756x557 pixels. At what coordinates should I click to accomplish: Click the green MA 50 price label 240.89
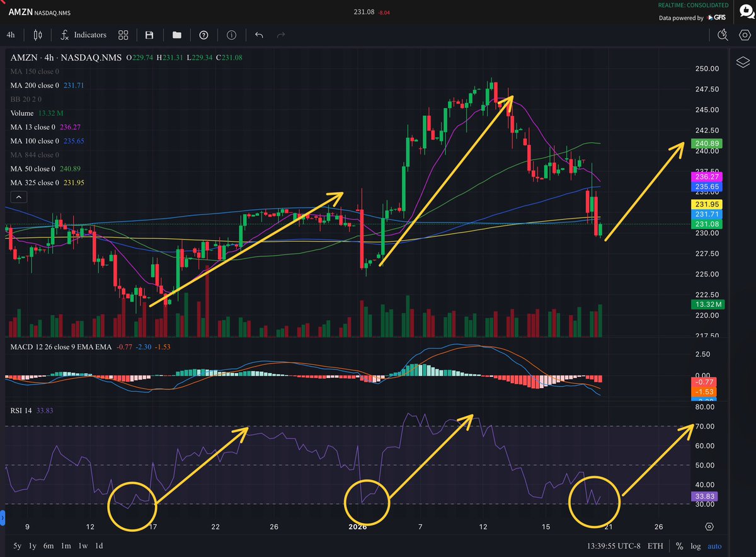pos(707,144)
